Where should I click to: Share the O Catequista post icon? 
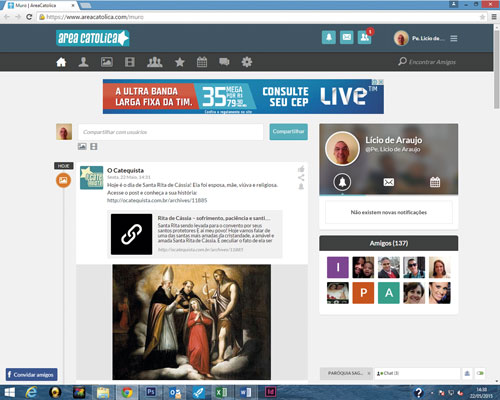pyautogui.click(x=301, y=177)
